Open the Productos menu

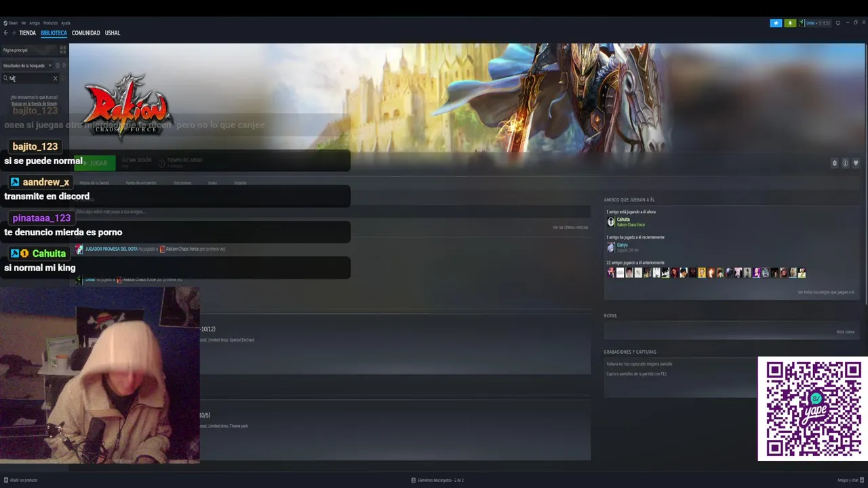(x=51, y=23)
